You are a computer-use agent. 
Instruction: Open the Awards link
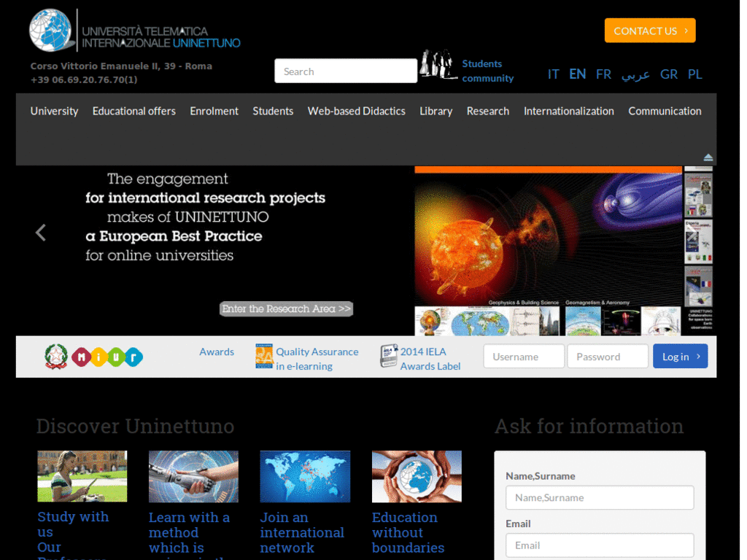click(x=217, y=351)
